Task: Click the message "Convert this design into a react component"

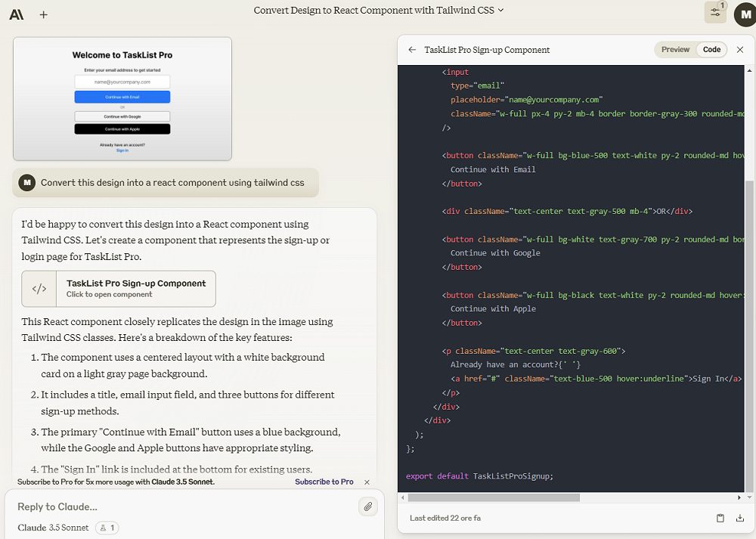Action: (172, 183)
